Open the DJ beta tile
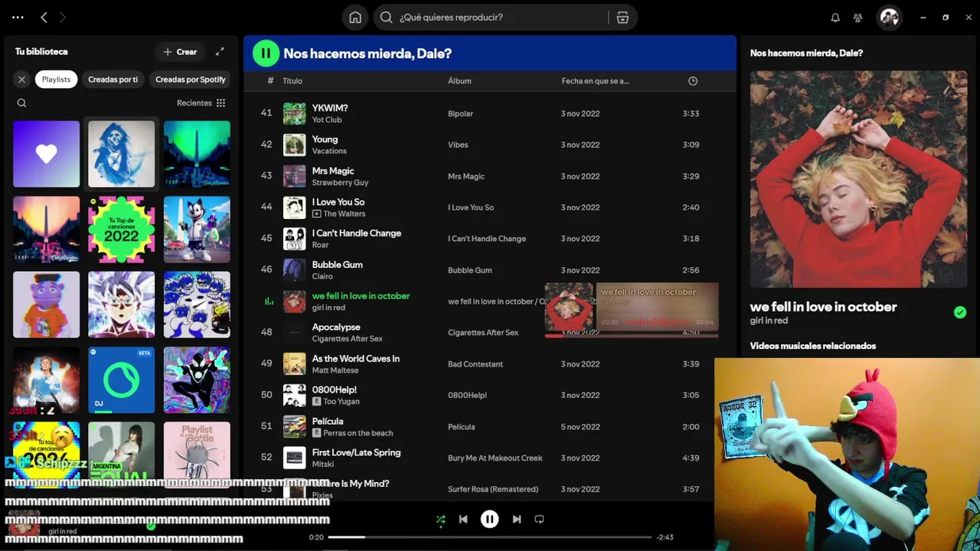 (x=121, y=380)
